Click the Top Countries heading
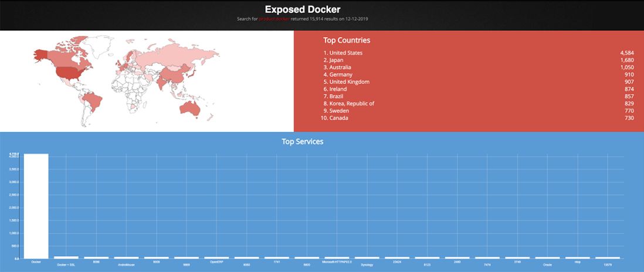Image resolution: width=644 pixels, height=272 pixels. [x=347, y=41]
